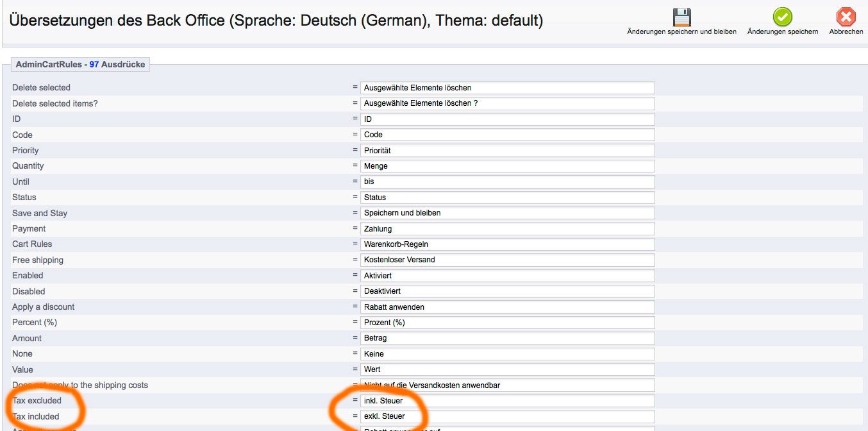Click the 'Änderungen speichern und bleiben' label
The height and width of the screenshot is (431, 868).
pyautogui.click(x=681, y=31)
